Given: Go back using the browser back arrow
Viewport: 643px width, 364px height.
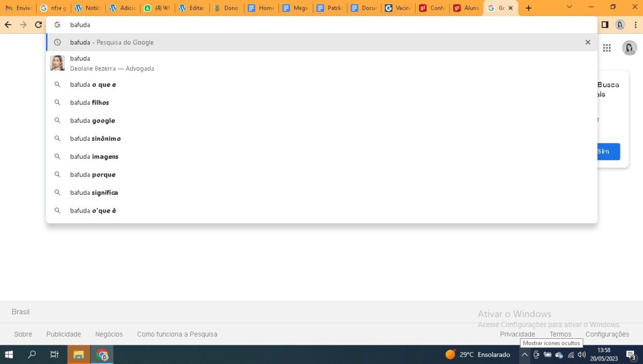Looking at the screenshot, I should (8, 25).
